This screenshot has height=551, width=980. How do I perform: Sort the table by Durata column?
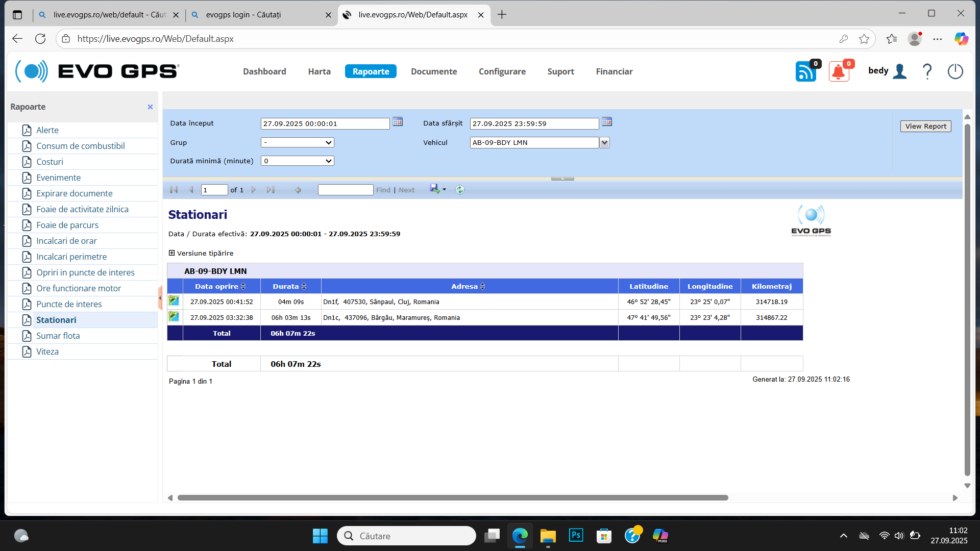(304, 287)
